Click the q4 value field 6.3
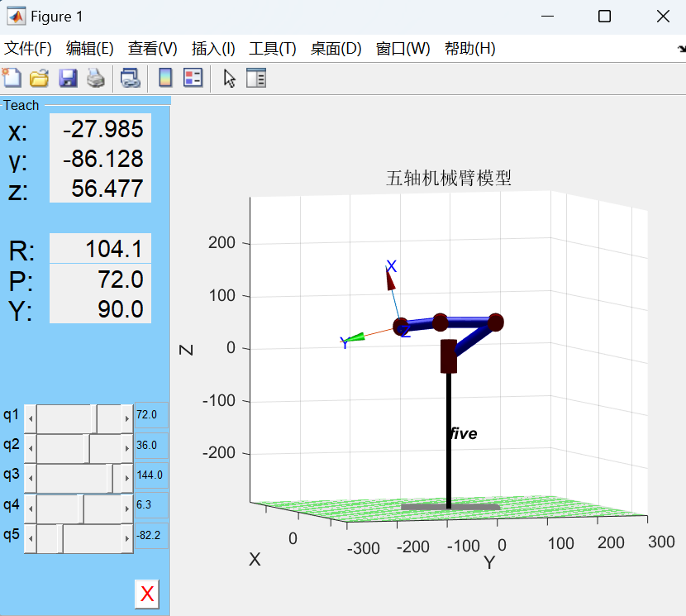 151,505
